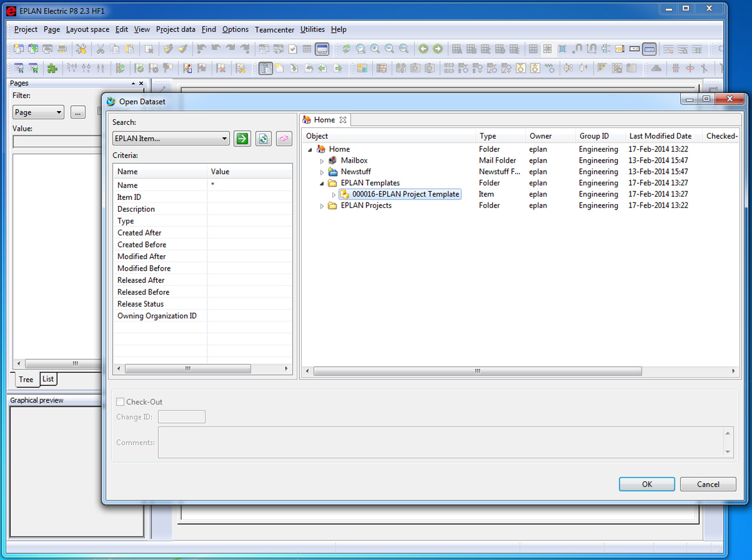Click the criteria table horizontal scrollbar

click(x=188, y=369)
